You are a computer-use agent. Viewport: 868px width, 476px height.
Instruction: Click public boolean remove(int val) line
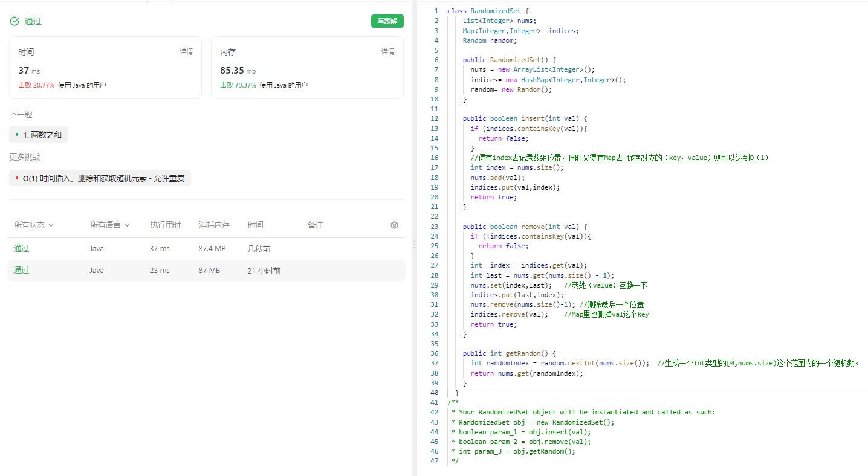click(525, 227)
